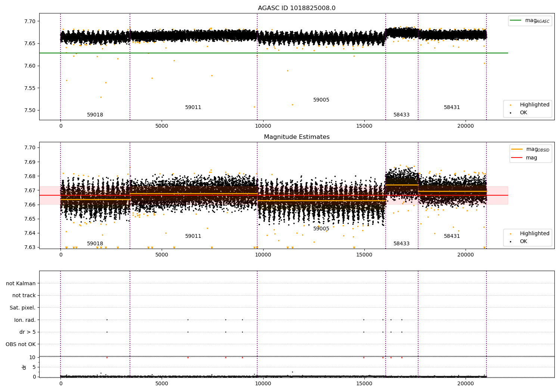Select obsid label 58433 in the AGASC ID plot

click(402, 115)
